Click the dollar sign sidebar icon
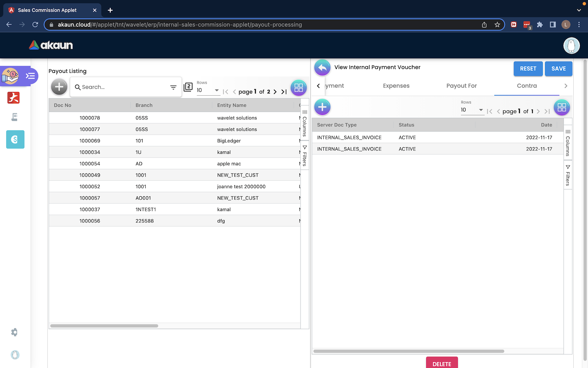The width and height of the screenshot is (588, 368). point(15,139)
